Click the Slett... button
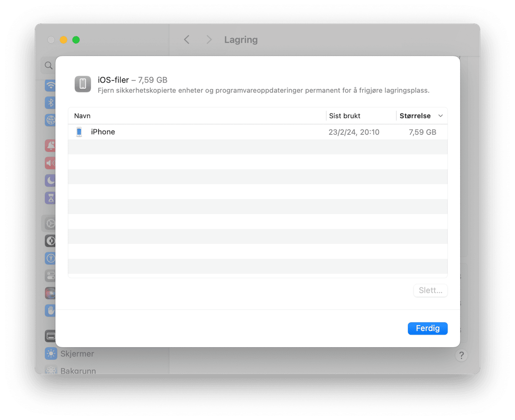This screenshot has width=515, height=420. pos(430,290)
